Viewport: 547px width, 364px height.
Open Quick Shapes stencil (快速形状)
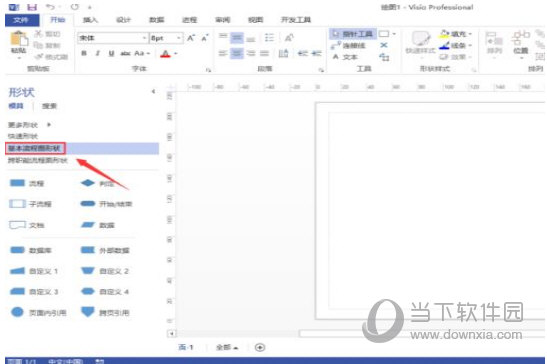click(23, 136)
